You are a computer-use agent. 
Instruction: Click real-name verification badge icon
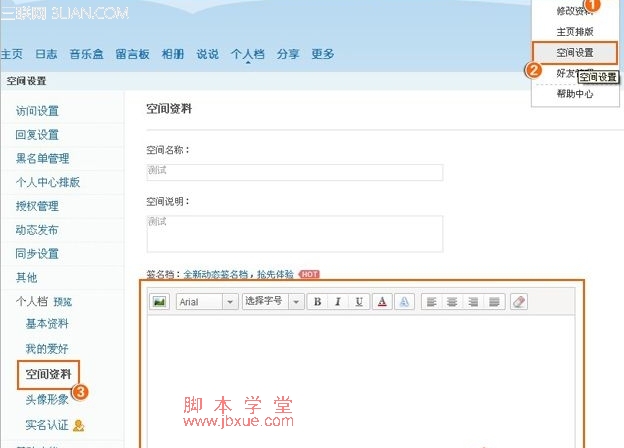79,425
